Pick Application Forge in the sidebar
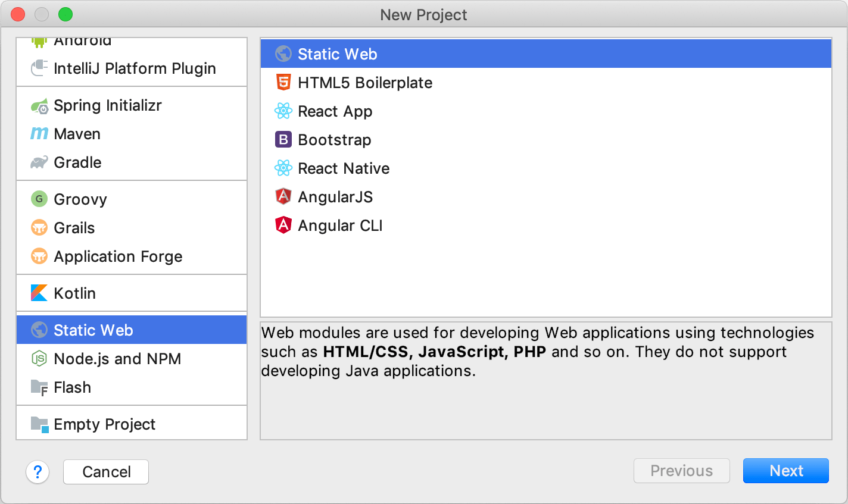 coord(132,256)
